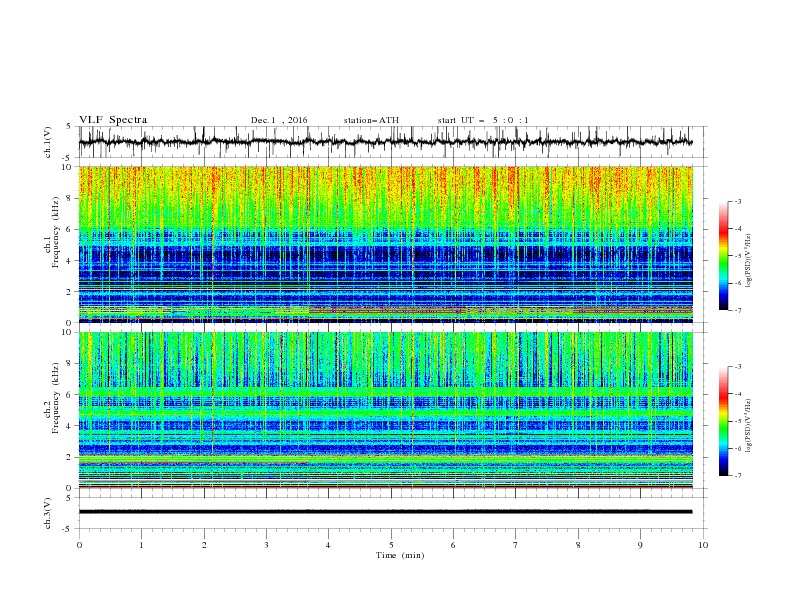Select the date text "Dec.1 , 2016"
This screenshot has width=792, height=612.
pos(279,120)
